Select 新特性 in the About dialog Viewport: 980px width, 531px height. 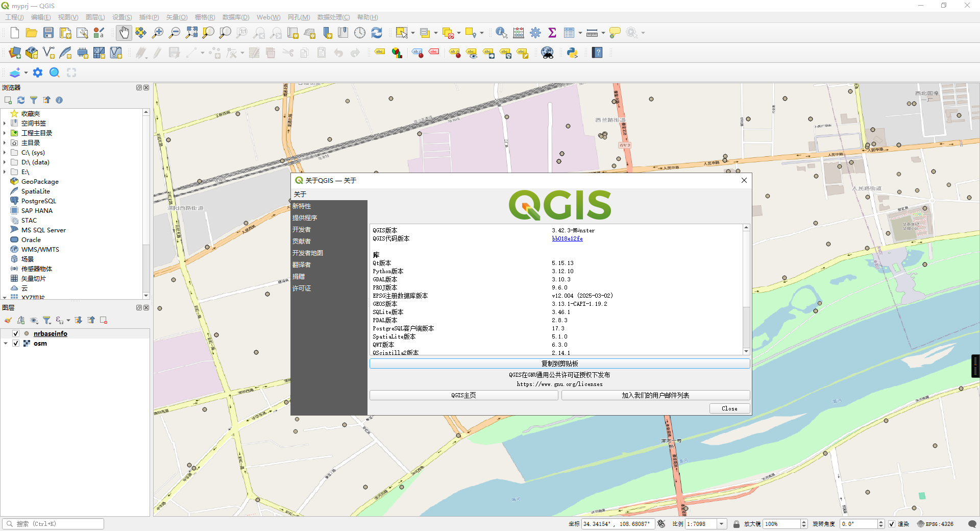[302, 206]
